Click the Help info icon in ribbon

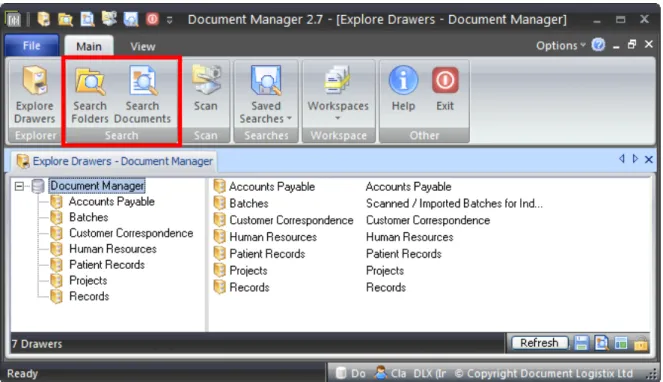(x=403, y=80)
